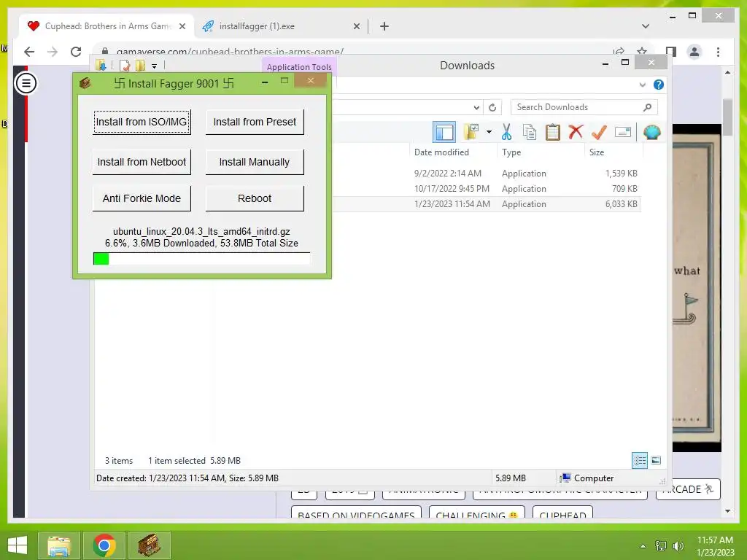The height and width of the screenshot is (560, 747).
Task: Click the new folder icon in Explorer quick access bar
Action: 141,66
